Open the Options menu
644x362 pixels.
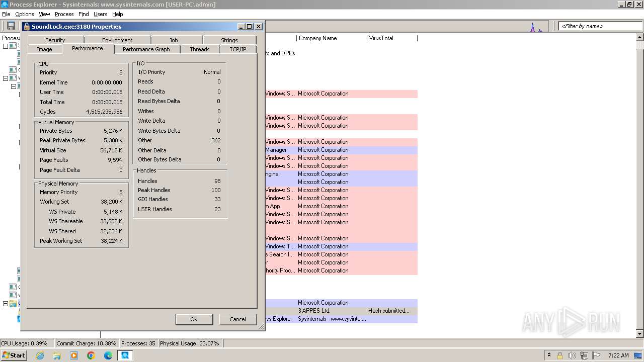(x=25, y=14)
